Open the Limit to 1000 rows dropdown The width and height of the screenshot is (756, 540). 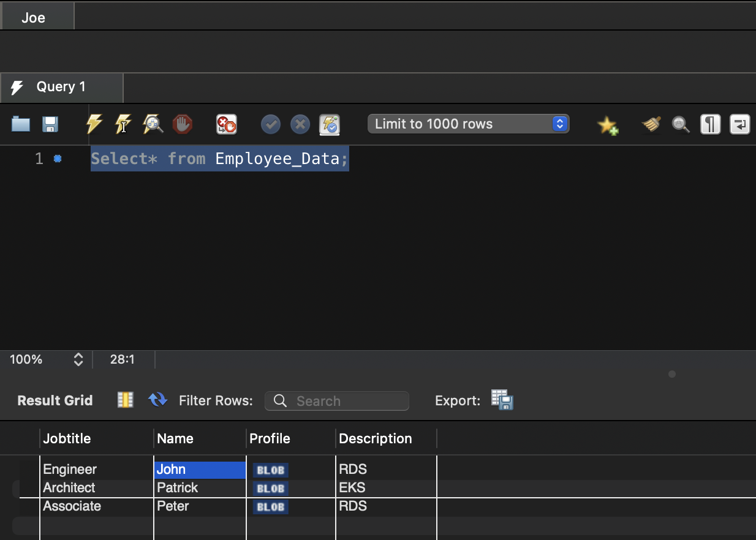(x=559, y=123)
